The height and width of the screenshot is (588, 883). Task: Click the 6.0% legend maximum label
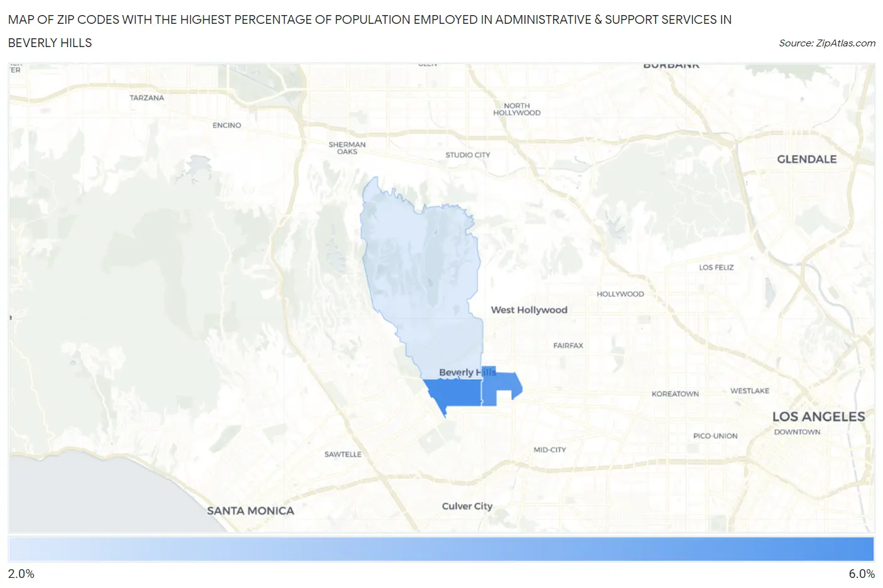862,574
